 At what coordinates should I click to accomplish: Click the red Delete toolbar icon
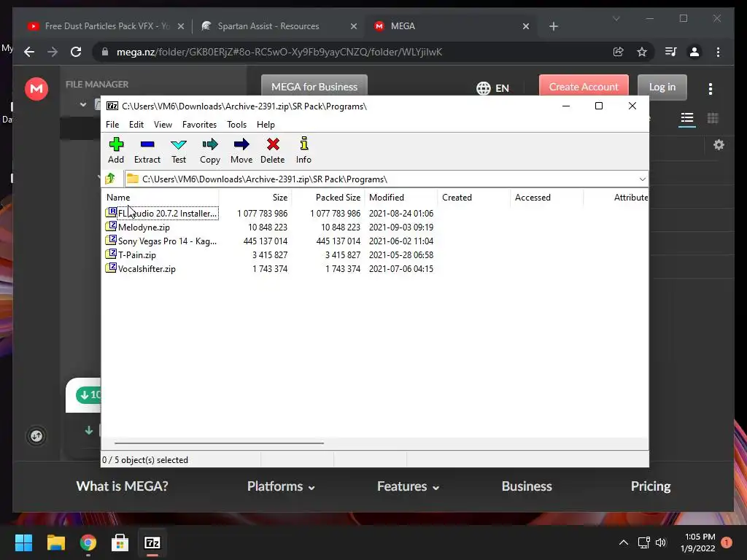(273, 144)
